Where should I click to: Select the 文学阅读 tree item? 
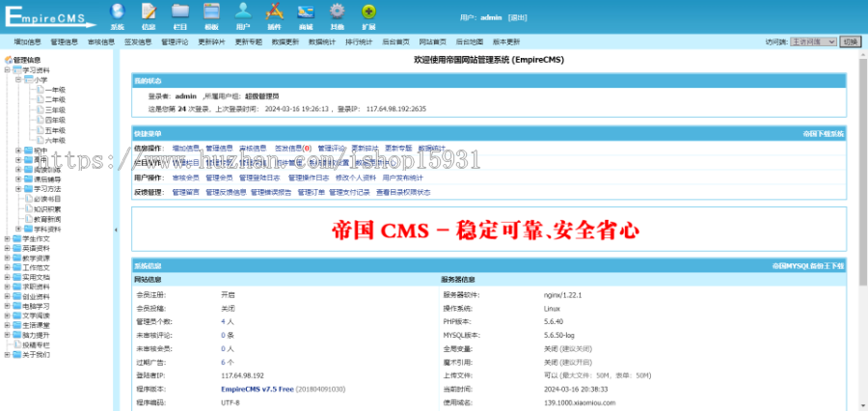(x=36, y=315)
